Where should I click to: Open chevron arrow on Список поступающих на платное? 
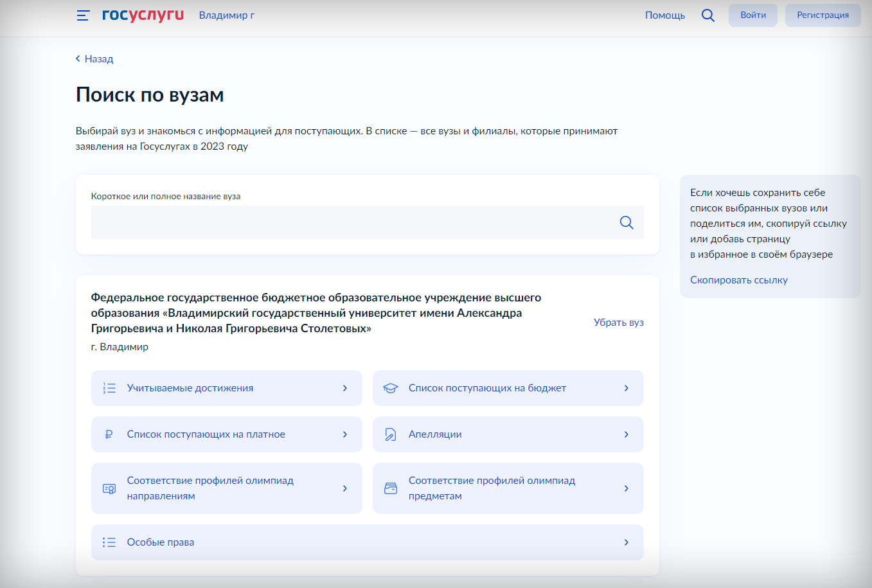pyautogui.click(x=345, y=434)
